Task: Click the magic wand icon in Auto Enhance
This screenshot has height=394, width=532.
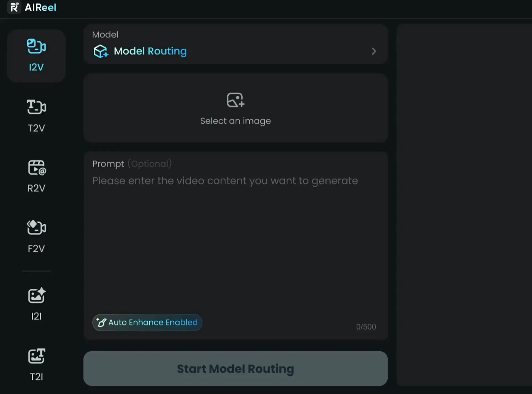Action: [101, 322]
